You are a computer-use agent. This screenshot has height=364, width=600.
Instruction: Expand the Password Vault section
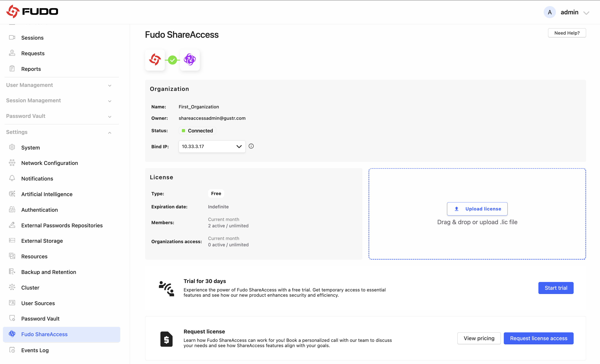point(59,116)
